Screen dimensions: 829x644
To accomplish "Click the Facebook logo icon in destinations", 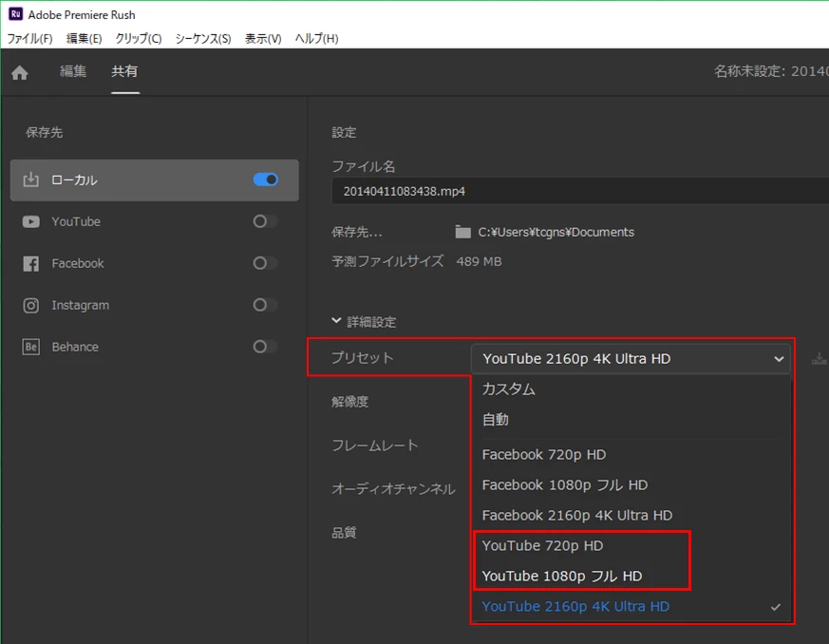I will [30, 263].
